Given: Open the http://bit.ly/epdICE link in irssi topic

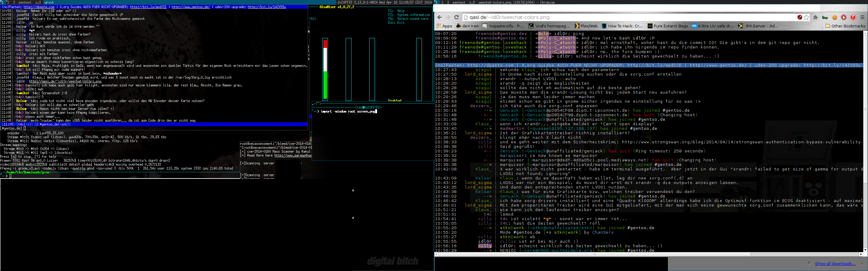Looking at the screenshot, I should click(x=148, y=7).
